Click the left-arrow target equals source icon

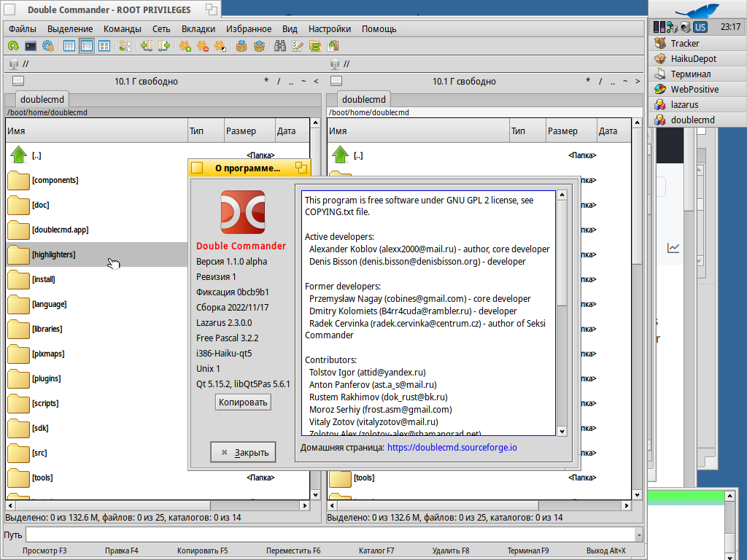pyautogui.click(x=146, y=46)
